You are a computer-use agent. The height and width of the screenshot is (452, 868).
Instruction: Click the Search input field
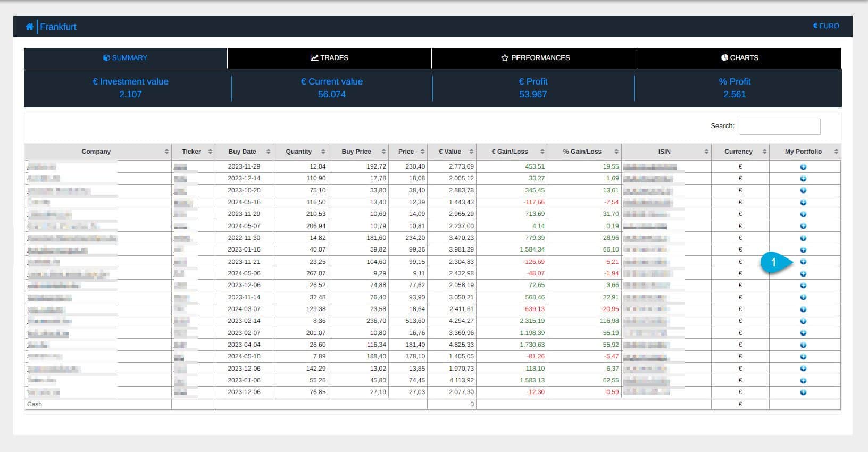click(x=780, y=127)
